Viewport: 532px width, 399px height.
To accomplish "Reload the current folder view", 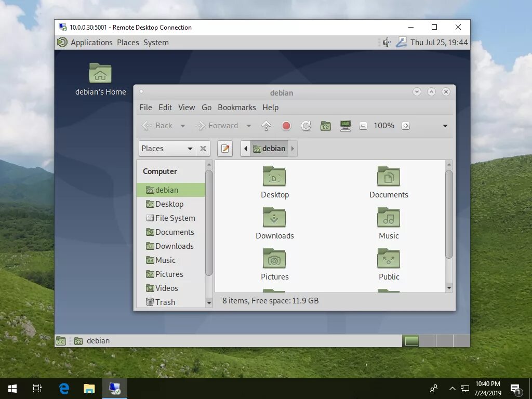I will pyautogui.click(x=305, y=126).
